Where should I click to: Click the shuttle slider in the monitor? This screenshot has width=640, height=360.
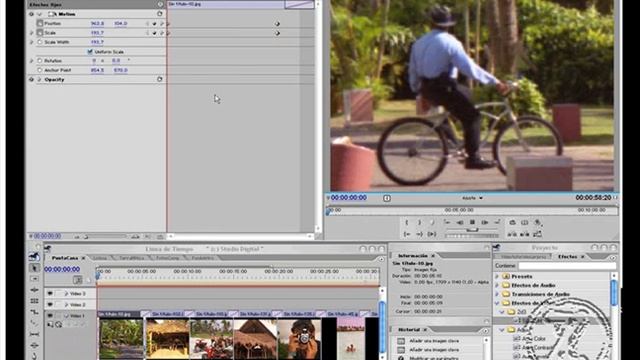(x=472, y=230)
